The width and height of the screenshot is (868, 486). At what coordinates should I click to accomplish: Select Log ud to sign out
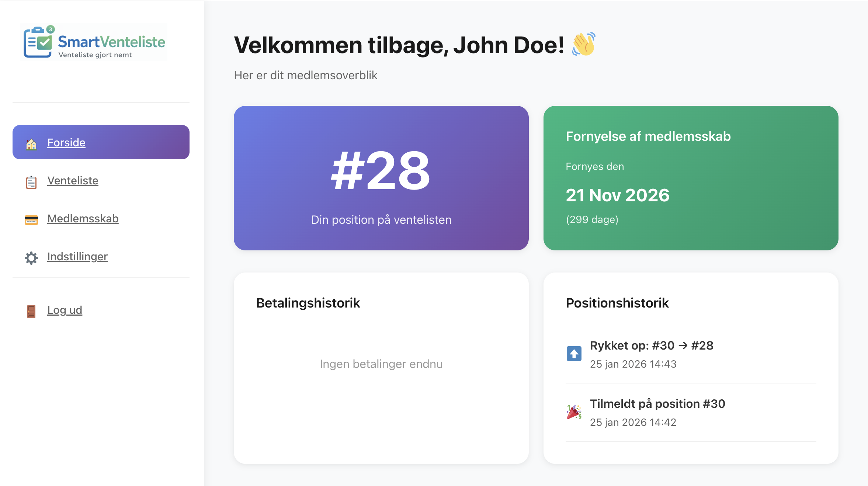pos(65,310)
